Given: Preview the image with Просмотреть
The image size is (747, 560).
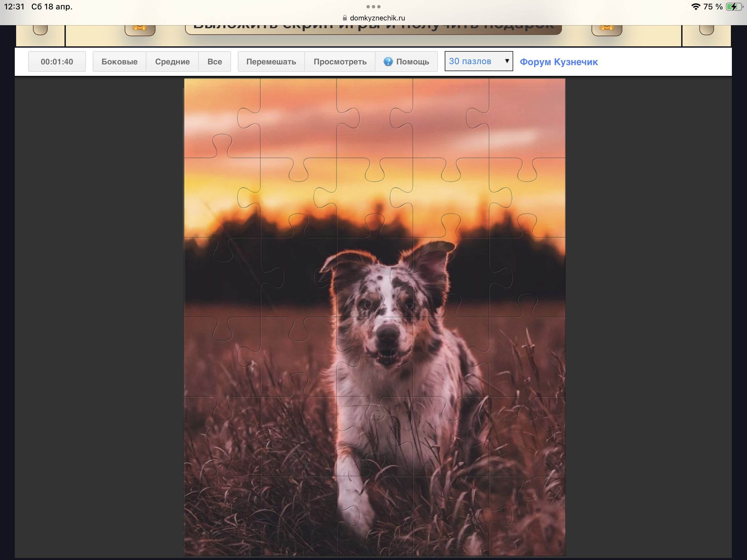Looking at the screenshot, I should coord(340,61).
